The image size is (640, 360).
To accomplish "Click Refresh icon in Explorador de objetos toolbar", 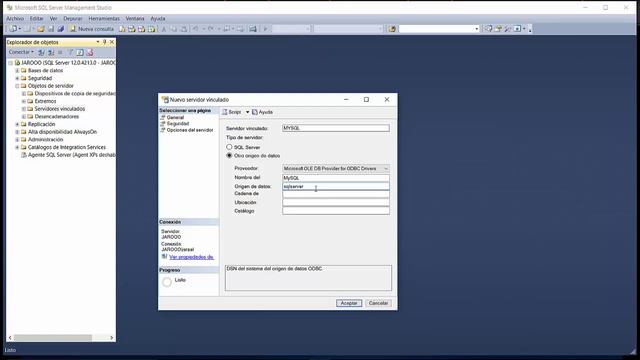I will coord(80,52).
